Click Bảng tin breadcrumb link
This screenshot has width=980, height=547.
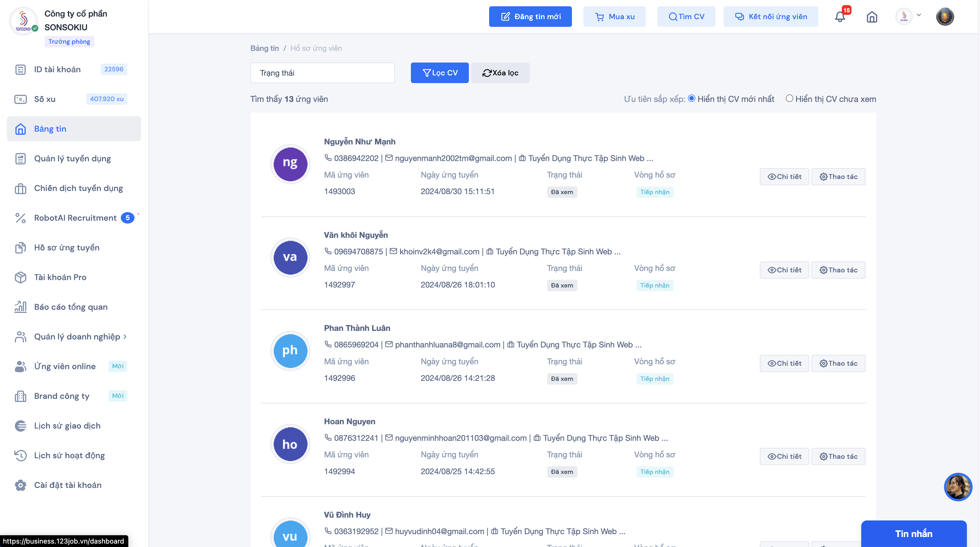coord(264,48)
